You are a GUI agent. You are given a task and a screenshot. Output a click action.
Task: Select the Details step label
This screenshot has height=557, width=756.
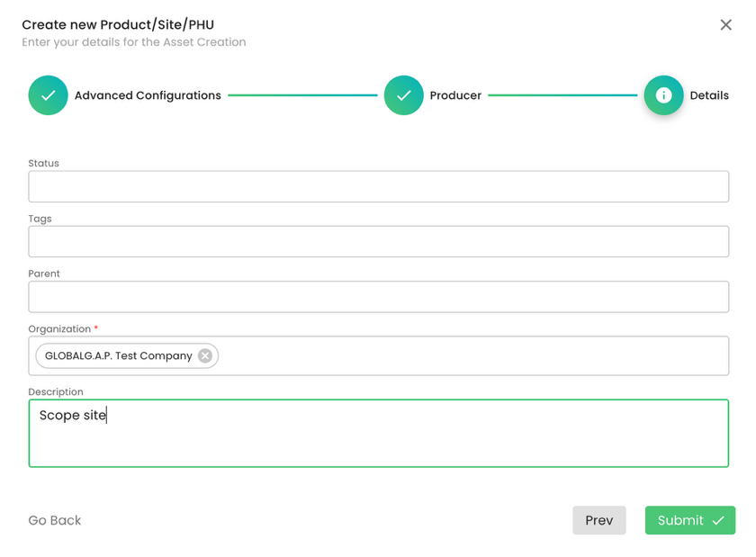709,95
